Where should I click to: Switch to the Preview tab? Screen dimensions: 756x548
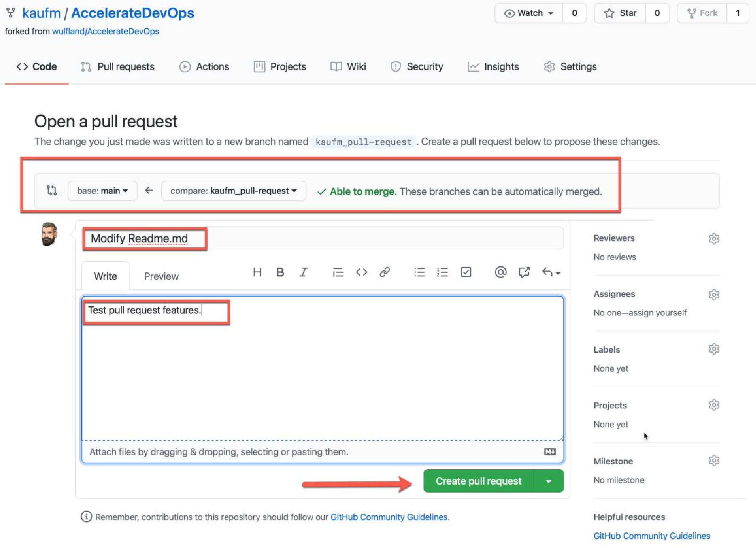pyautogui.click(x=161, y=276)
